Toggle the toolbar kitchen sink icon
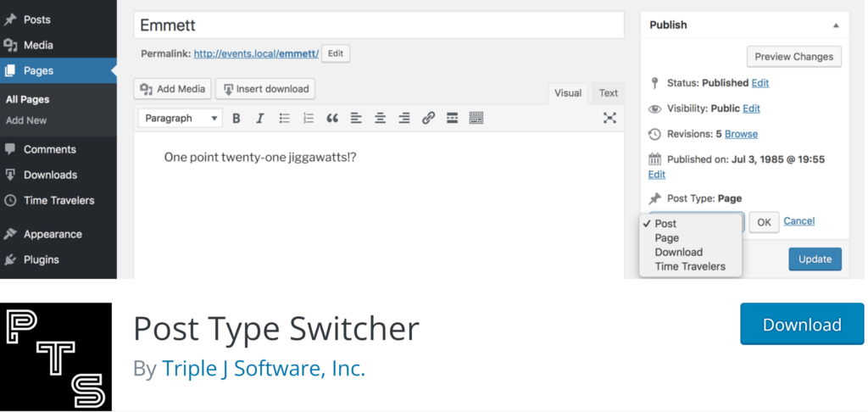This screenshot has width=868, height=412. click(x=476, y=118)
